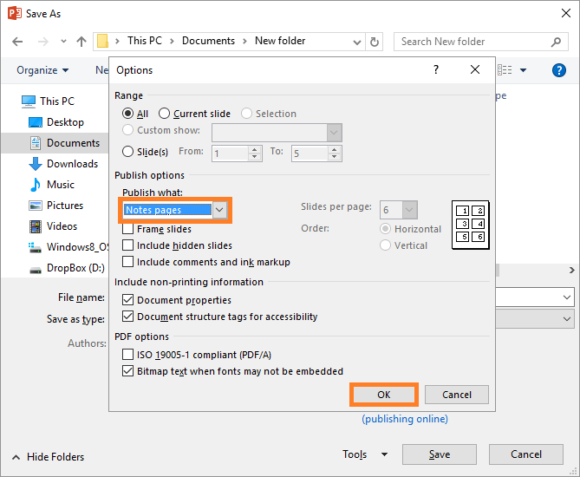580x477 pixels.
Task: Click the search magnifier icon
Action: (556, 42)
